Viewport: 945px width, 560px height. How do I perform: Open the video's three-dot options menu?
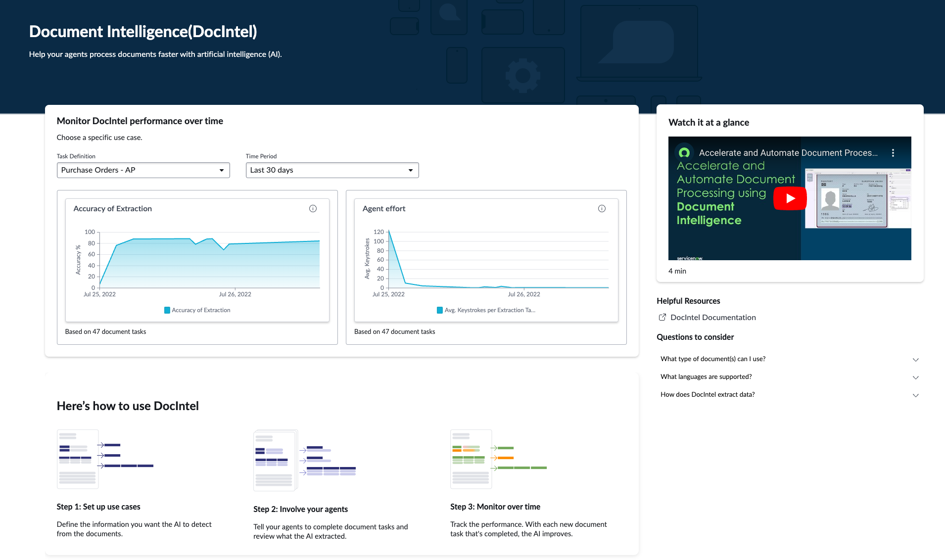893,153
